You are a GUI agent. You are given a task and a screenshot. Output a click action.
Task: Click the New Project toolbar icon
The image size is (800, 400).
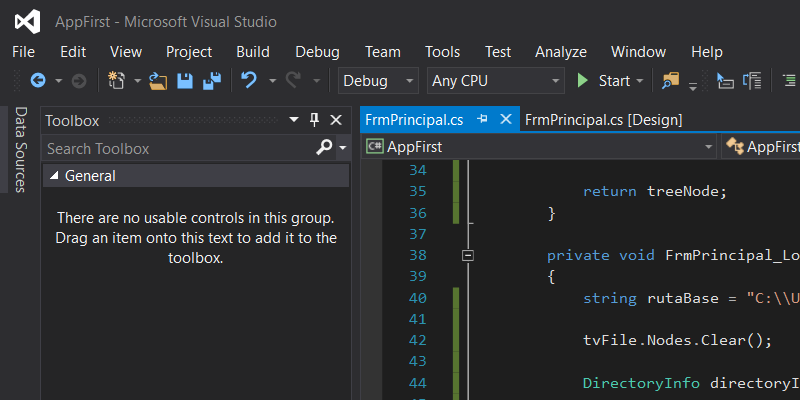tap(116, 81)
